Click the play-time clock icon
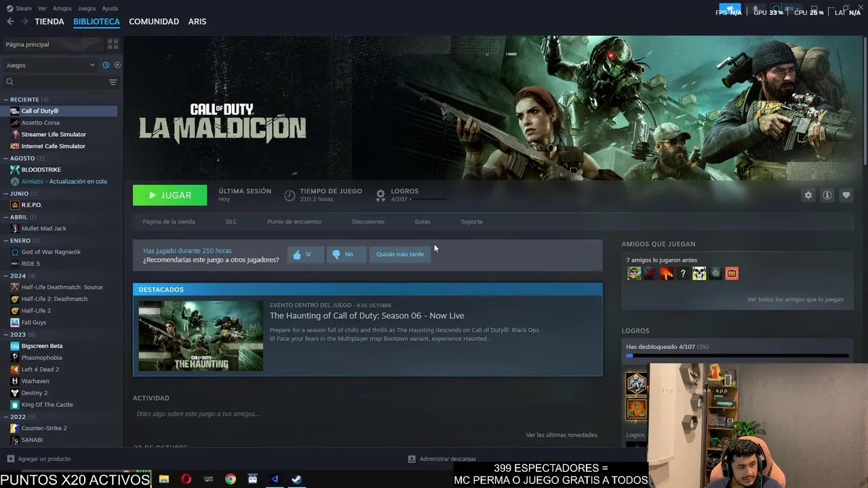This screenshot has height=488, width=868. click(290, 195)
